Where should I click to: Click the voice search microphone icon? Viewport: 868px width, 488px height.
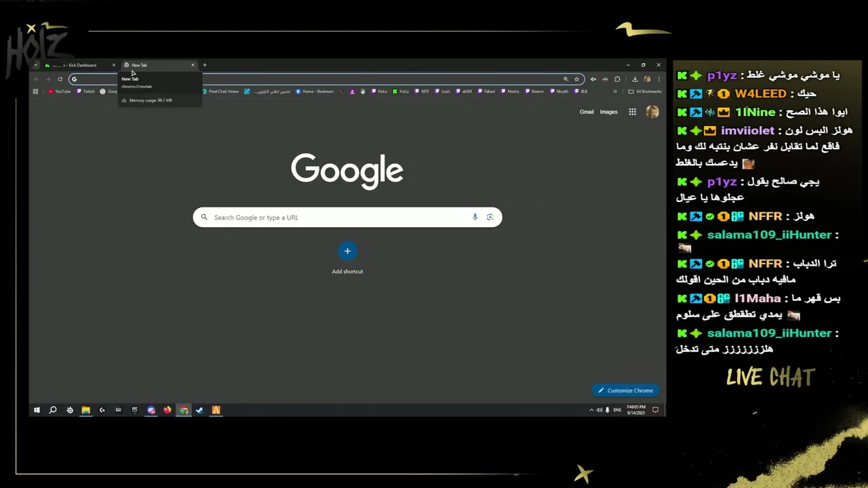tap(475, 217)
